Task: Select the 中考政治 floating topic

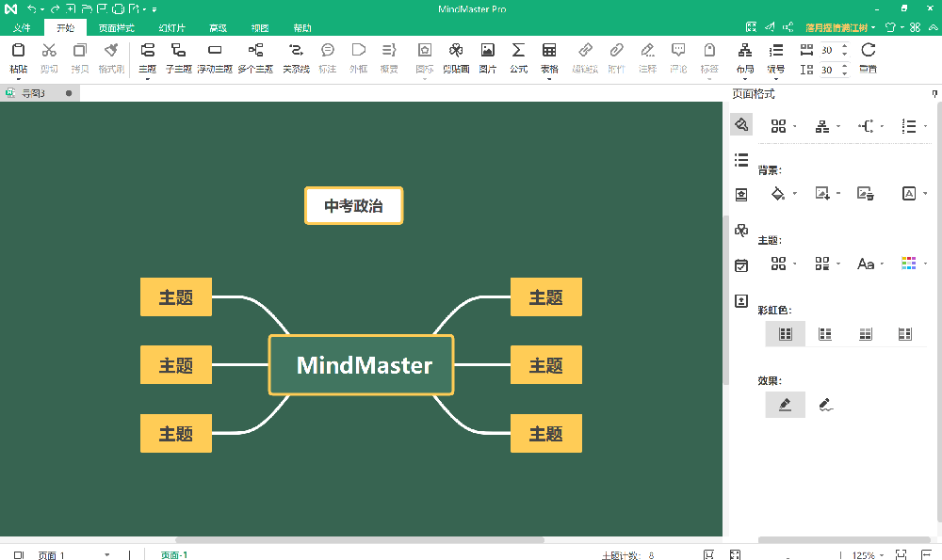Action: pyautogui.click(x=354, y=206)
